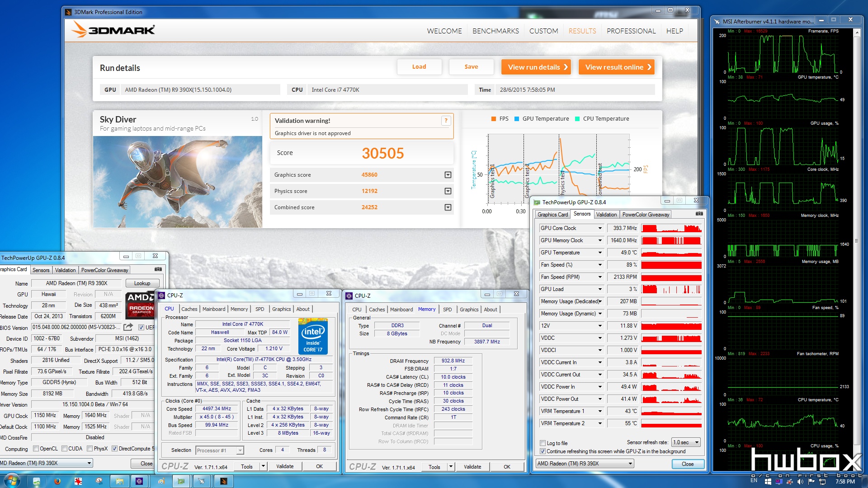Open the BENCHMARKS tab in 3DMark
Image resolution: width=868 pixels, height=488 pixels.
[x=495, y=31]
